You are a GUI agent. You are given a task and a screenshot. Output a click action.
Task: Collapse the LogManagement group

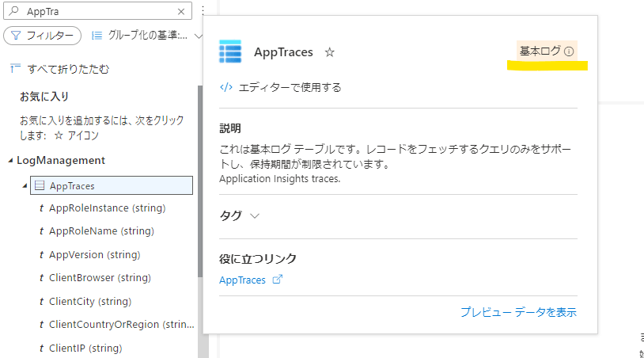(10, 161)
